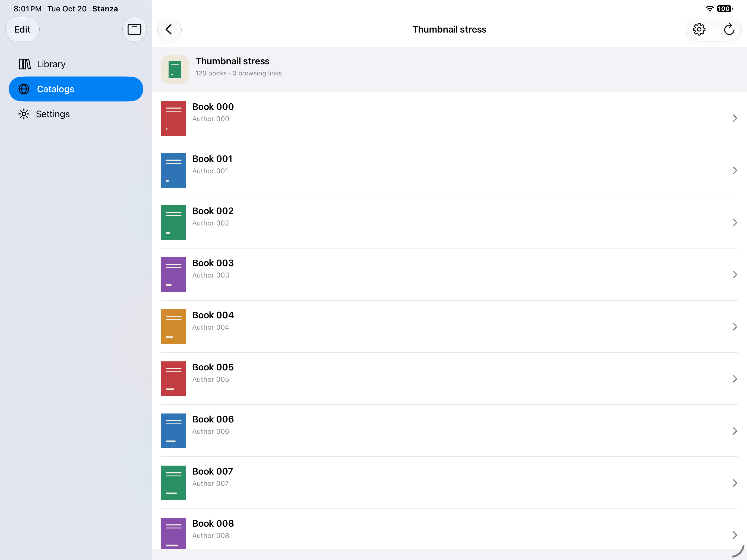The width and height of the screenshot is (747, 560).
Task: Open Book 002 green cover thumbnail
Action: click(x=173, y=222)
